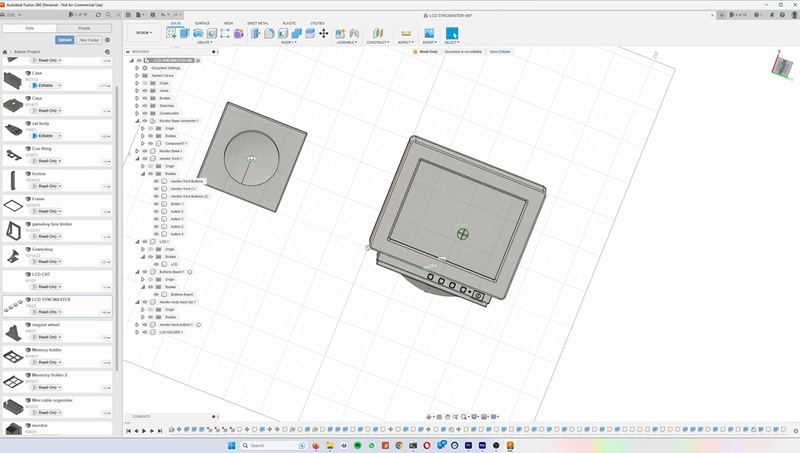
Task: Switch to the People tab in data panel
Action: 84,28
